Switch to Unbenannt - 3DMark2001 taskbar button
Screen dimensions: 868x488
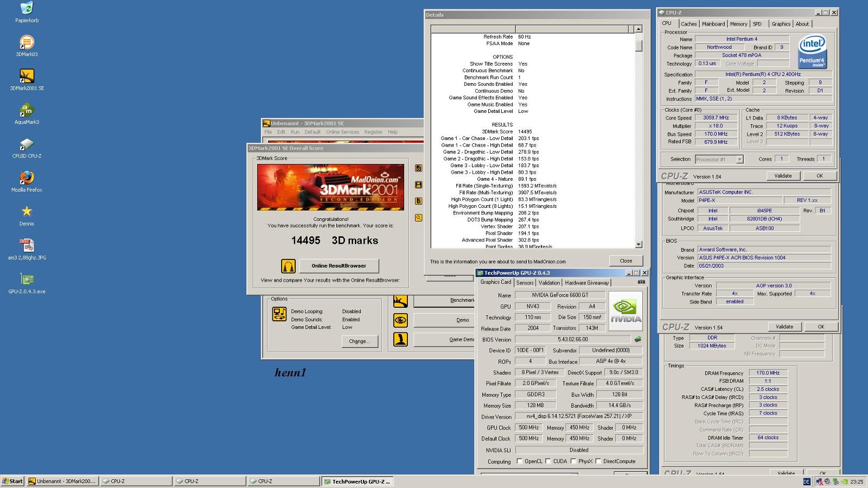62,481
